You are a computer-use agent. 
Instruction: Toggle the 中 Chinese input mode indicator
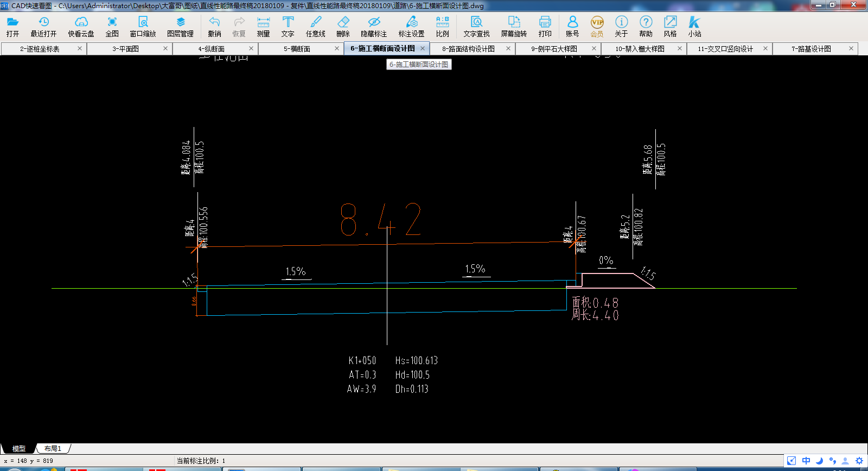[x=806, y=461]
